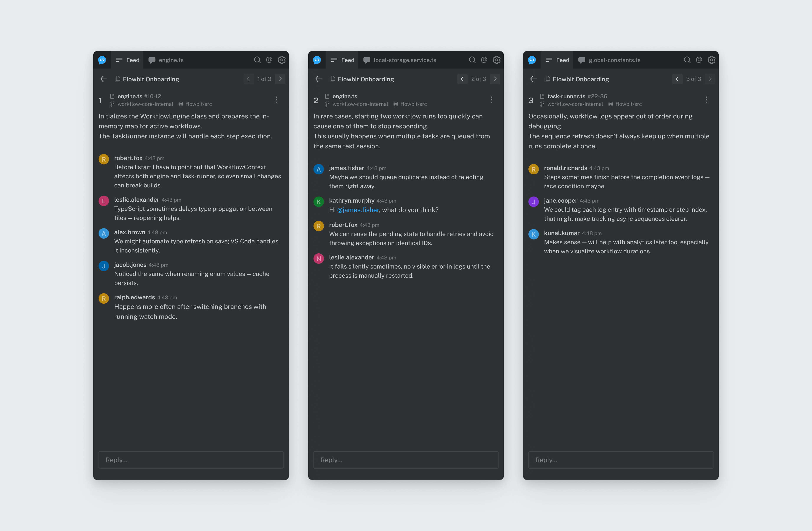
Task: Go back using the arrow in the 3 of 3 panel
Action: (x=534, y=79)
